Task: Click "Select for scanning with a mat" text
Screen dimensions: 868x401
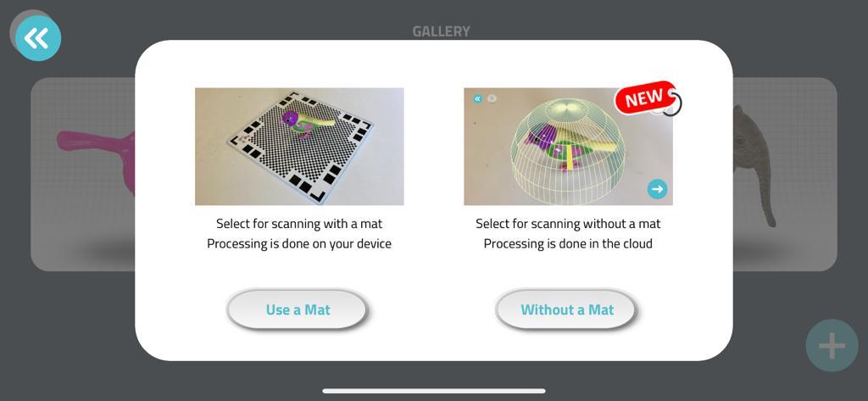Action: (299, 224)
